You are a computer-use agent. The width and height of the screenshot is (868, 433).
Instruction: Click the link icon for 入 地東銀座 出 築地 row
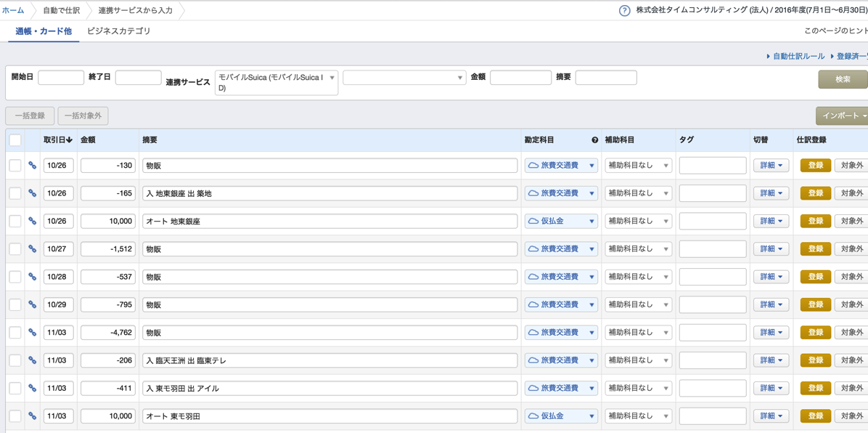coord(32,193)
